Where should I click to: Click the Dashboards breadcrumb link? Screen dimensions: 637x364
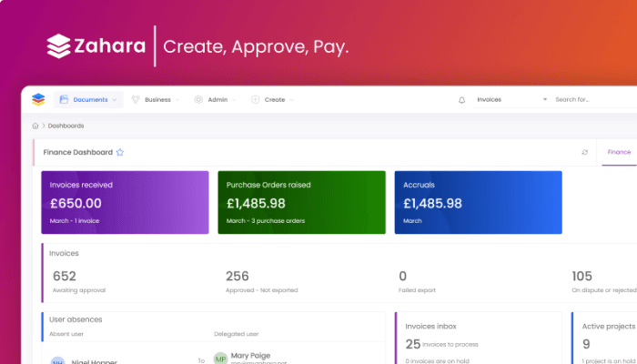(x=66, y=126)
